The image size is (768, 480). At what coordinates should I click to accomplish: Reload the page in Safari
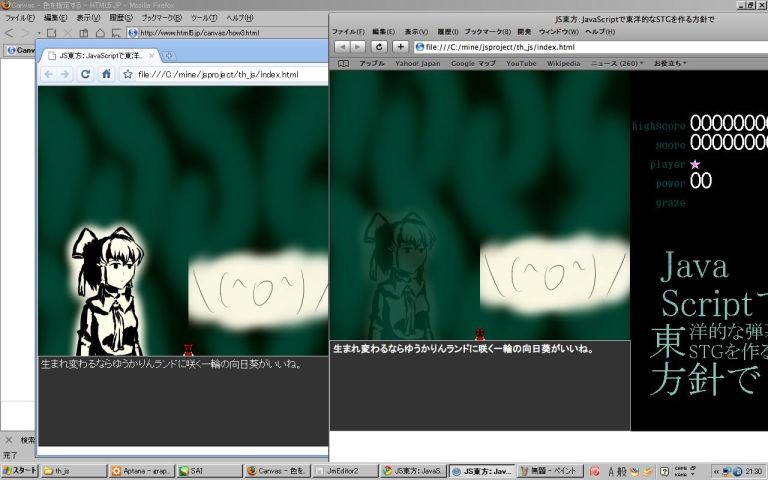(379, 47)
